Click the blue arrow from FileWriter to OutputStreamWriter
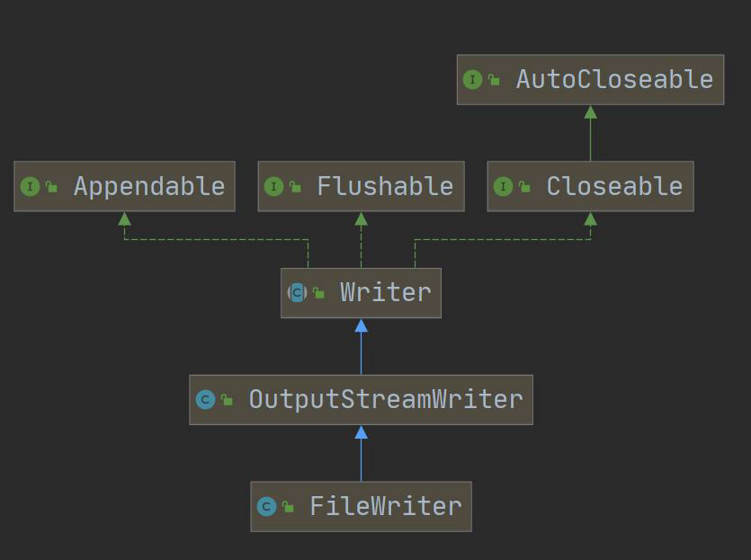This screenshot has width=751, height=560. [362, 454]
